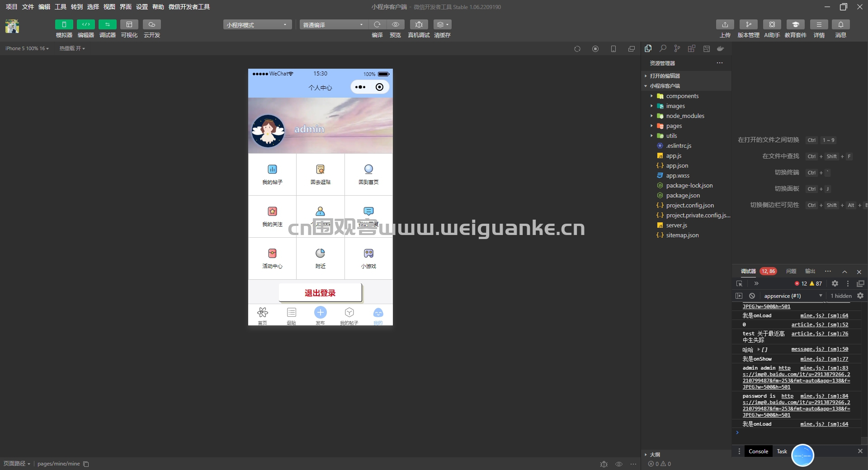Open the mini program mode dropdown
The width and height of the screenshot is (868, 470).
click(257, 25)
